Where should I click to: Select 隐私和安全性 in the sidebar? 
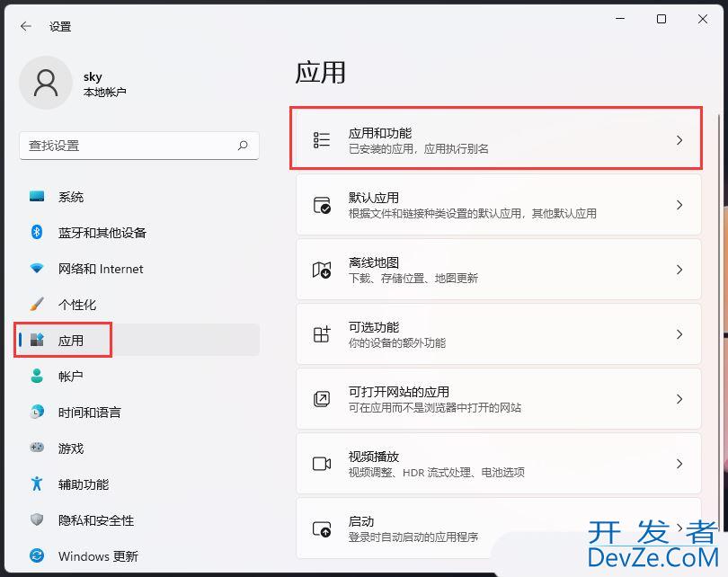(138, 519)
